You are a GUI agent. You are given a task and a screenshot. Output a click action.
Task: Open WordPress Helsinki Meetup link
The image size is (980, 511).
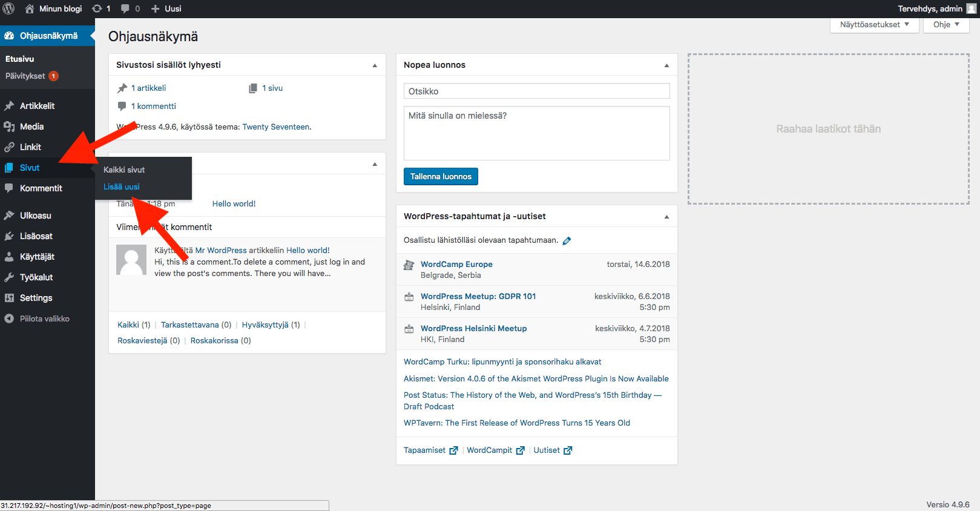click(x=473, y=329)
